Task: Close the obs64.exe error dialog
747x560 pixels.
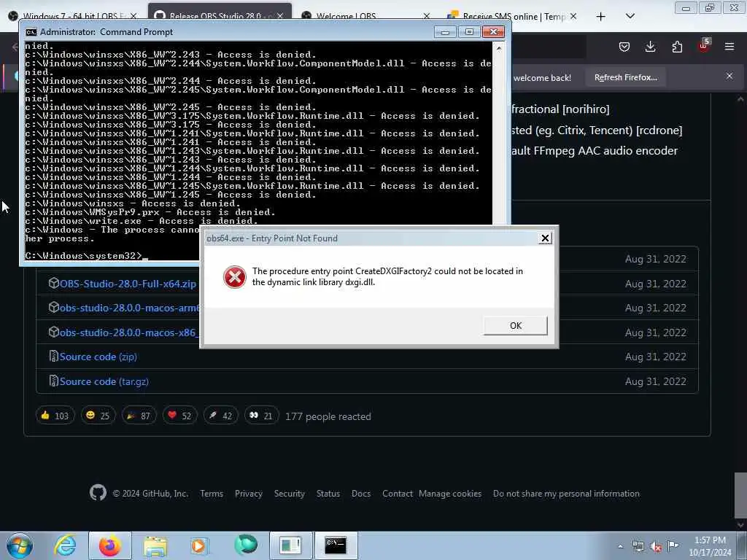Action: pyautogui.click(x=545, y=238)
